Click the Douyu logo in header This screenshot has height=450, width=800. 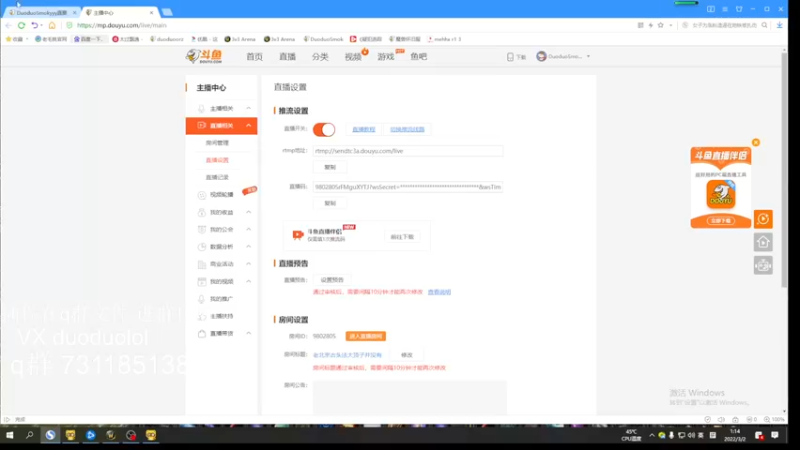(204, 56)
